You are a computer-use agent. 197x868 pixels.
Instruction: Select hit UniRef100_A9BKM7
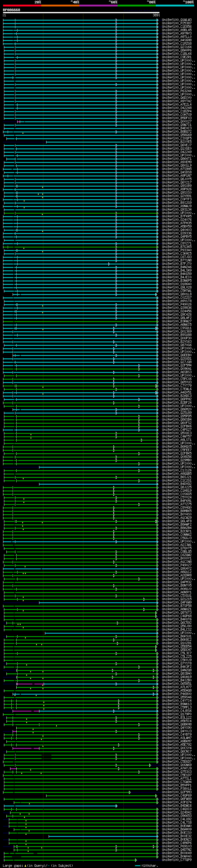pos(177,741)
